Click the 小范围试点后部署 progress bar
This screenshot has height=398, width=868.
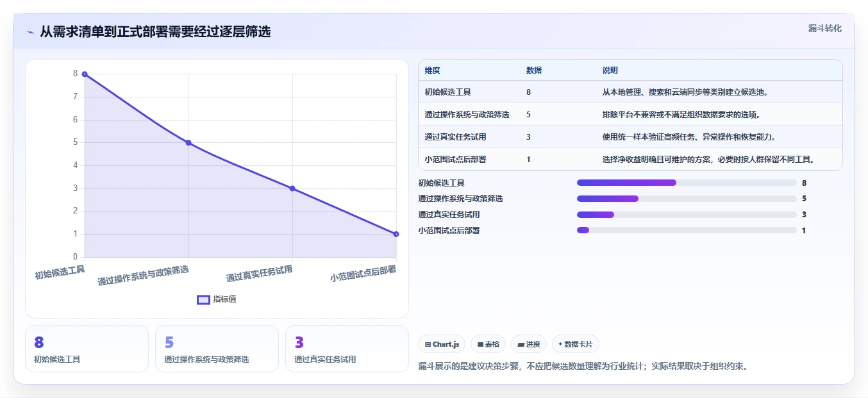point(687,230)
